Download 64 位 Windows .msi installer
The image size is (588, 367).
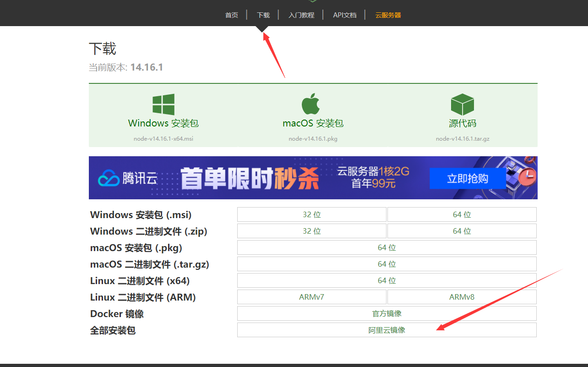tap(462, 214)
